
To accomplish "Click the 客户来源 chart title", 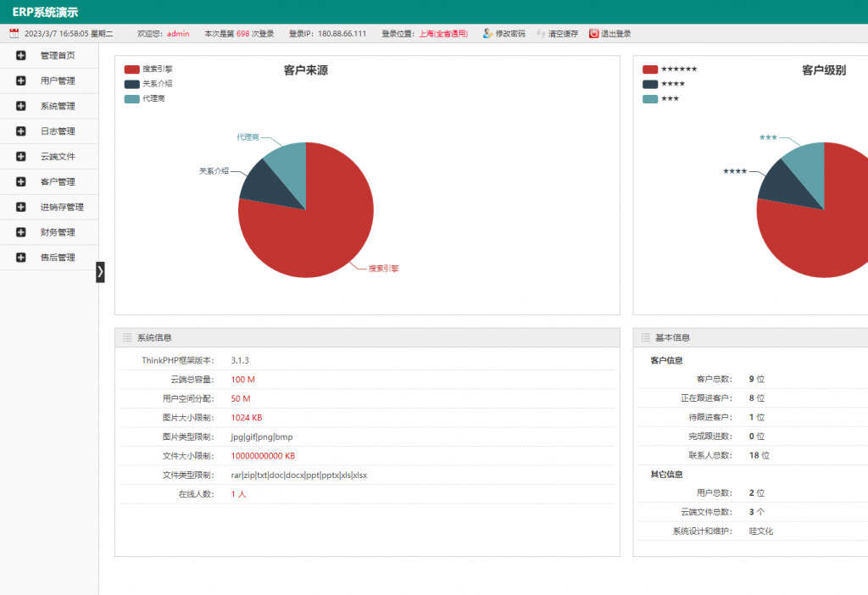I will coord(305,70).
